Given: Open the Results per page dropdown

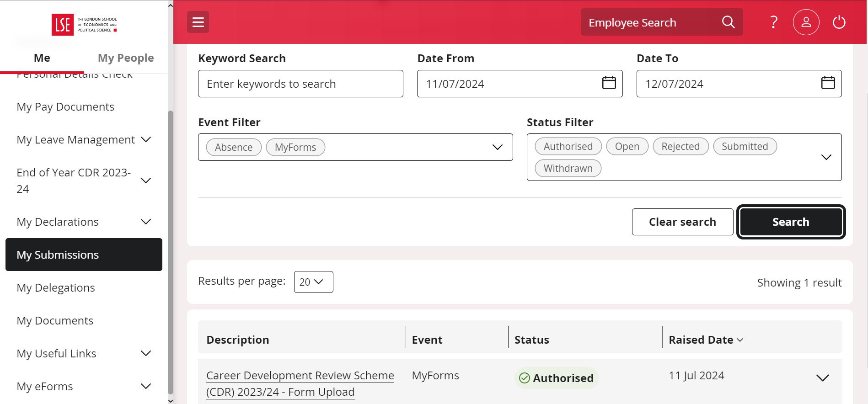Looking at the screenshot, I should (x=313, y=282).
